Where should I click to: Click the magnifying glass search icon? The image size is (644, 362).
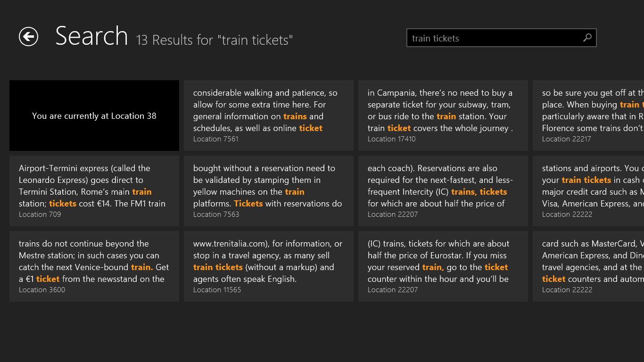click(587, 38)
